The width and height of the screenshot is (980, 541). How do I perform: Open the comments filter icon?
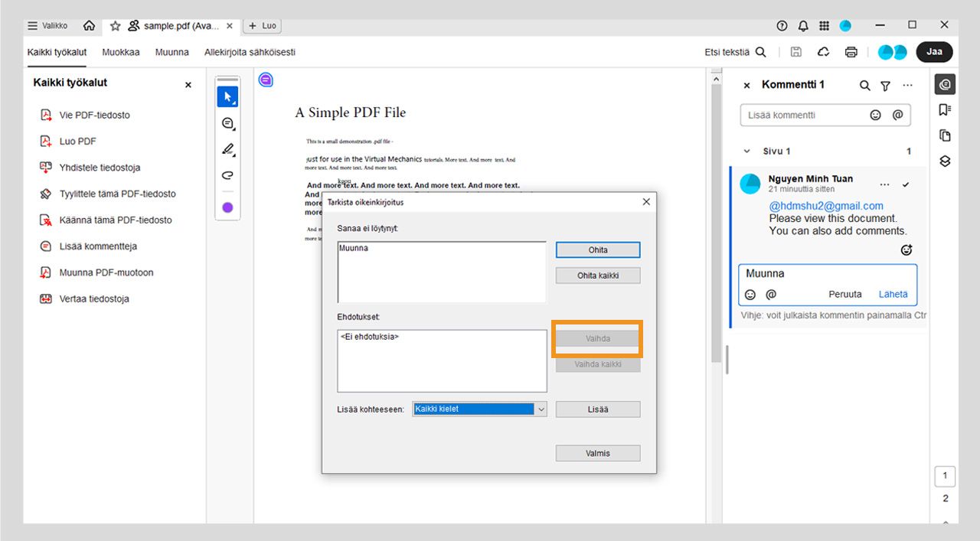885,86
